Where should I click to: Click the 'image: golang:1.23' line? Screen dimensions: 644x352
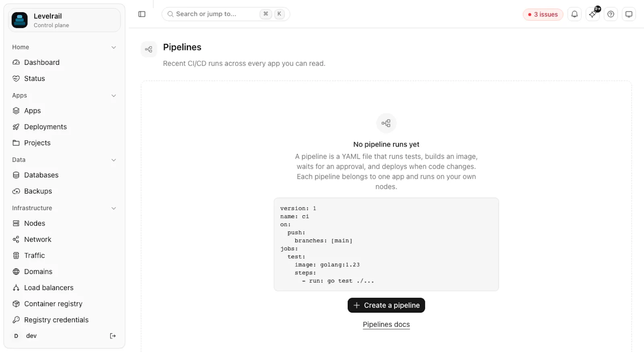click(327, 265)
